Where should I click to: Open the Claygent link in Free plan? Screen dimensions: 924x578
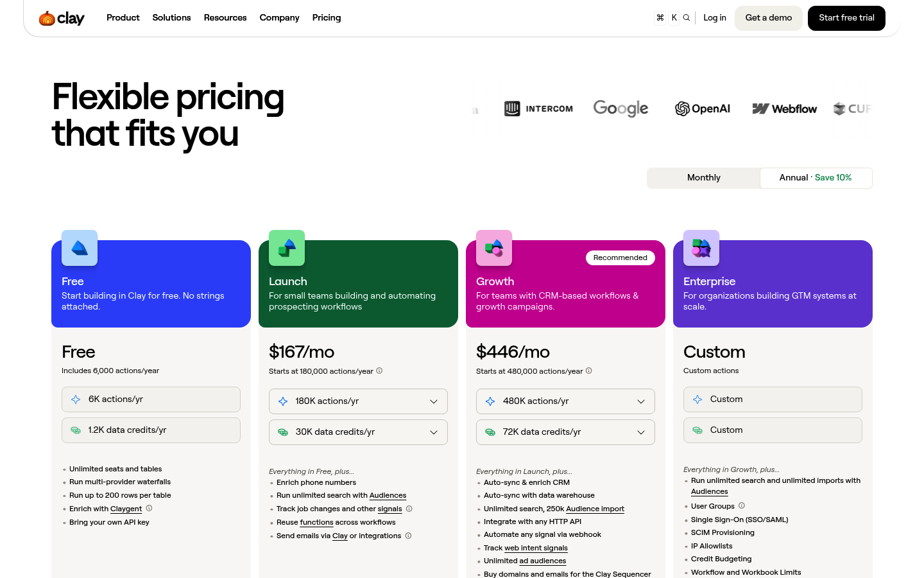pos(126,509)
